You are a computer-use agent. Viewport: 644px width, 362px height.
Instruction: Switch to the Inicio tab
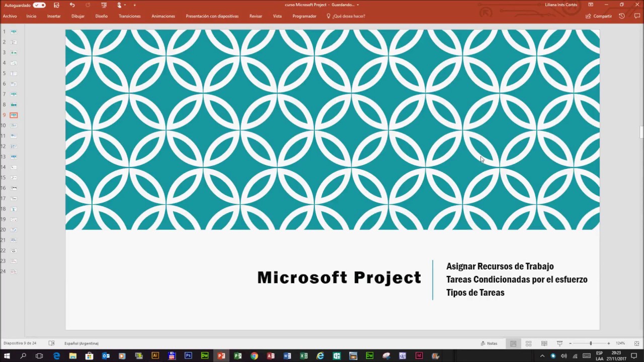point(31,16)
